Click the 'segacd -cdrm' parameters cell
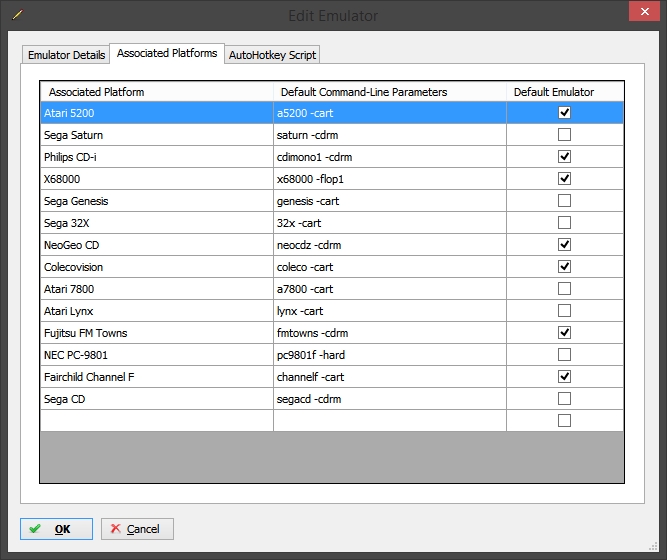Viewport: 667px width, 560px height. (390, 399)
